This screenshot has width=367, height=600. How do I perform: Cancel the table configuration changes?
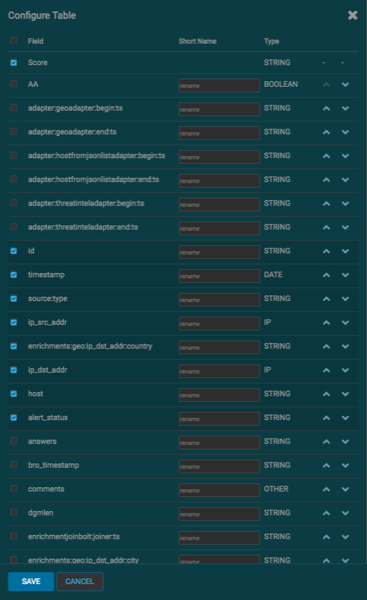coord(80,581)
